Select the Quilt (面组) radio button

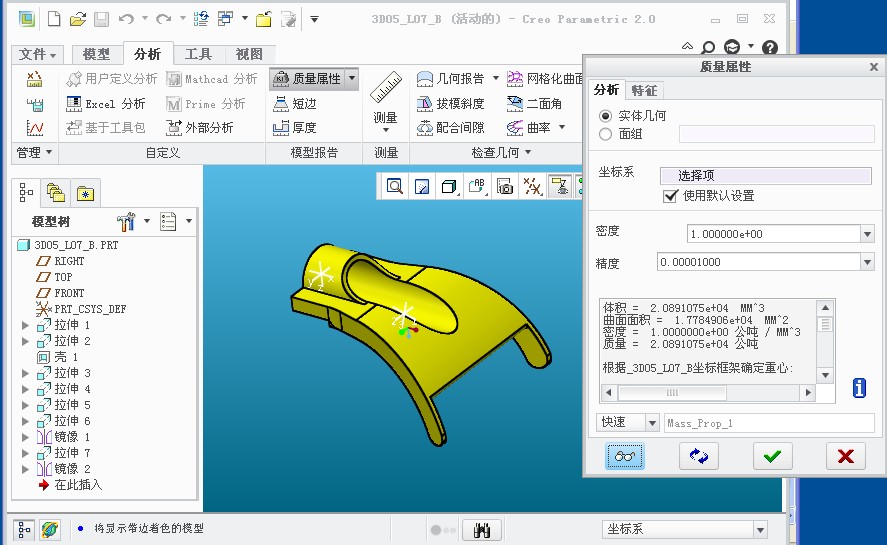[x=605, y=134]
